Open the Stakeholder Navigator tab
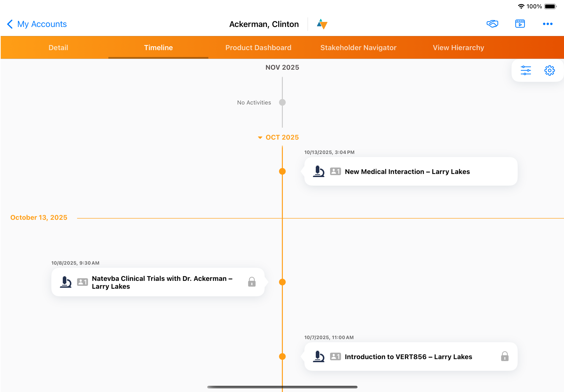This screenshot has height=392, width=564. 358,47
